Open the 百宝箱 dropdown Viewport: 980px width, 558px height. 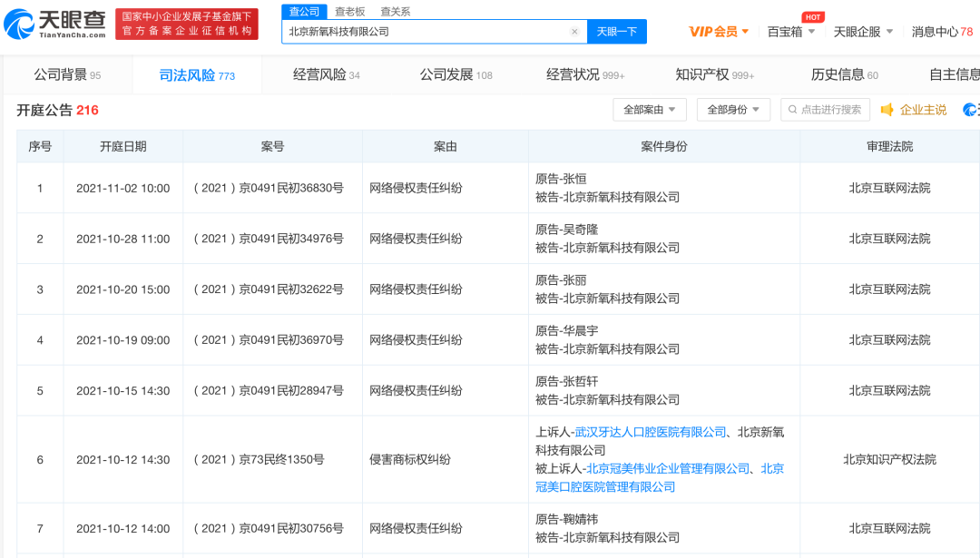coord(789,31)
